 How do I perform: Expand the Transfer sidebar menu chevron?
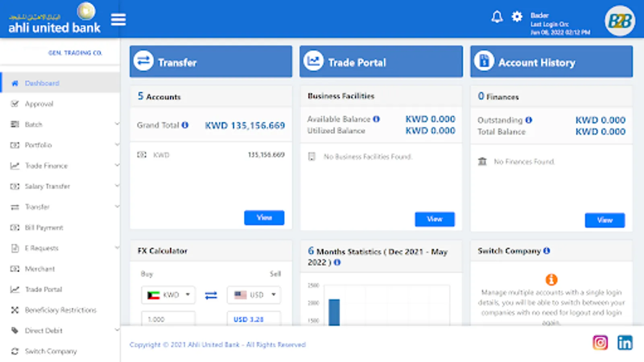pos(117,206)
